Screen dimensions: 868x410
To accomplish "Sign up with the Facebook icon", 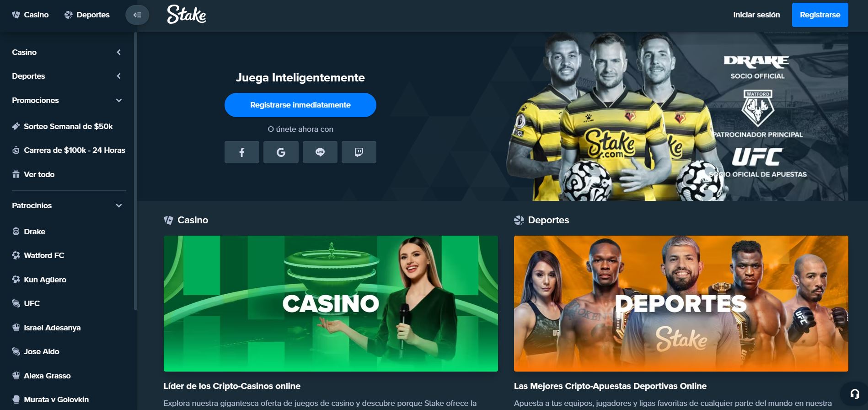I will click(x=241, y=152).
